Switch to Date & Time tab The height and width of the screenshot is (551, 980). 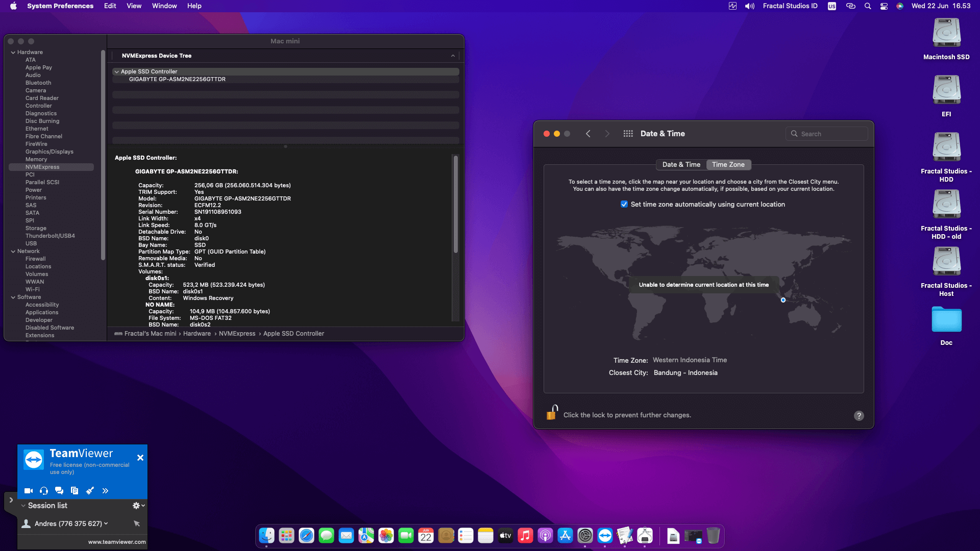click(x=681, y=165)
